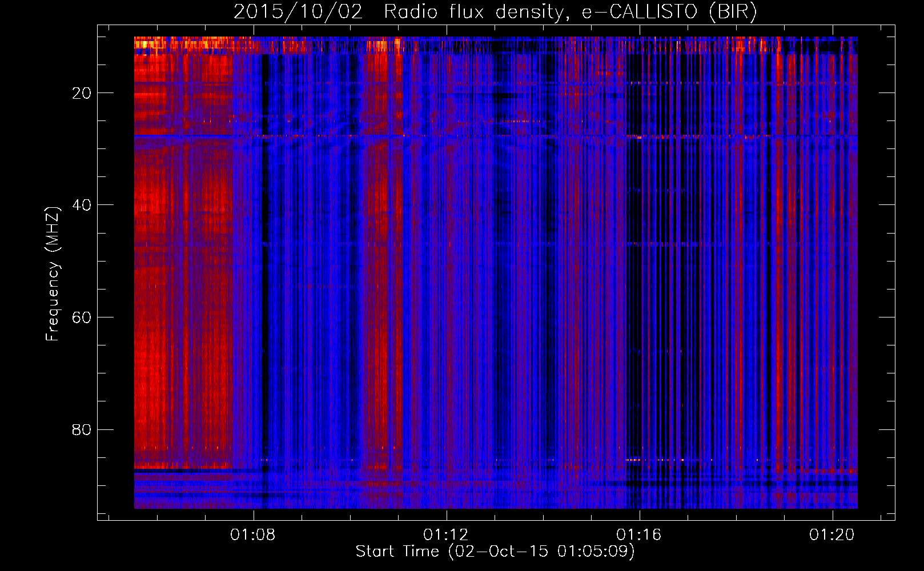Click the 'Frequency (MHZ)' axis label

pyautogui.click(x=53, y=274)
